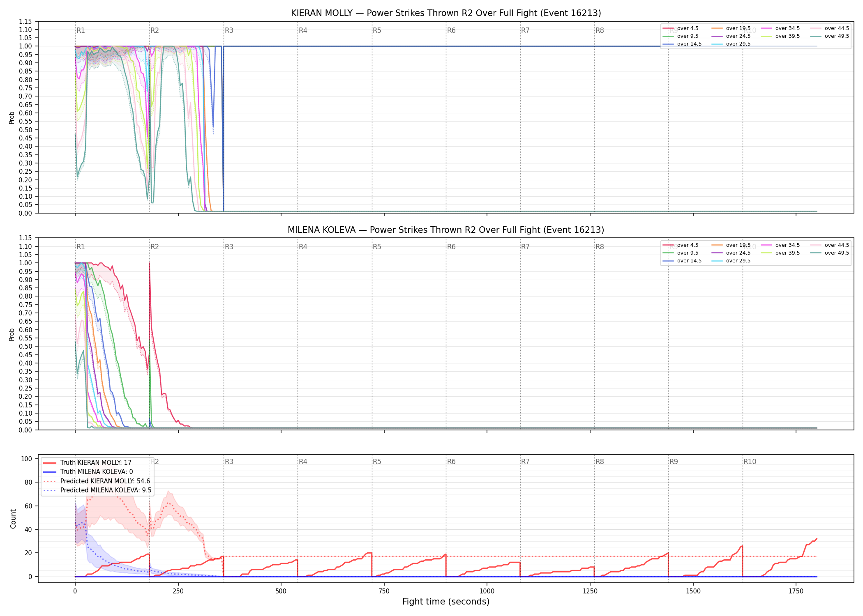Click the R2 round marker in top chart
Viewport: 863px width, 616px height.
click(x=155, y=30)
